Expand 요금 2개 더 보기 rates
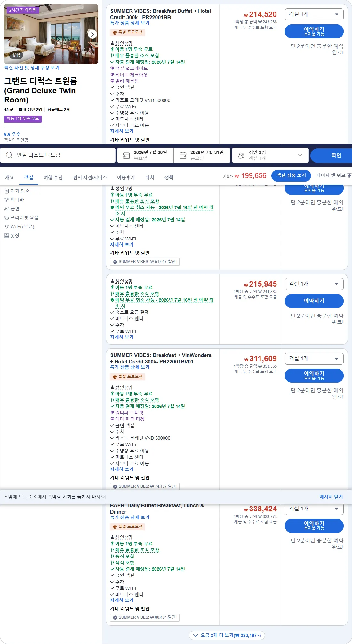352x644 pixels. [x=227, y=635]
